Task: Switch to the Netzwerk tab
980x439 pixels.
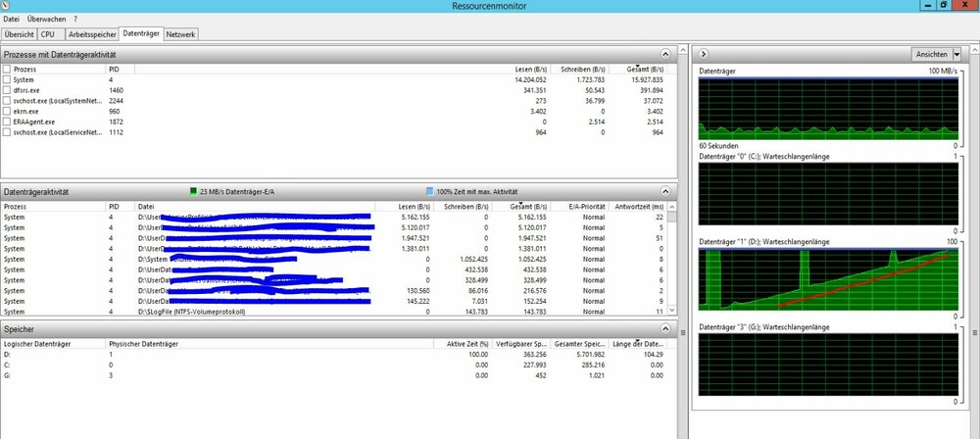Action: click(181, 33)
